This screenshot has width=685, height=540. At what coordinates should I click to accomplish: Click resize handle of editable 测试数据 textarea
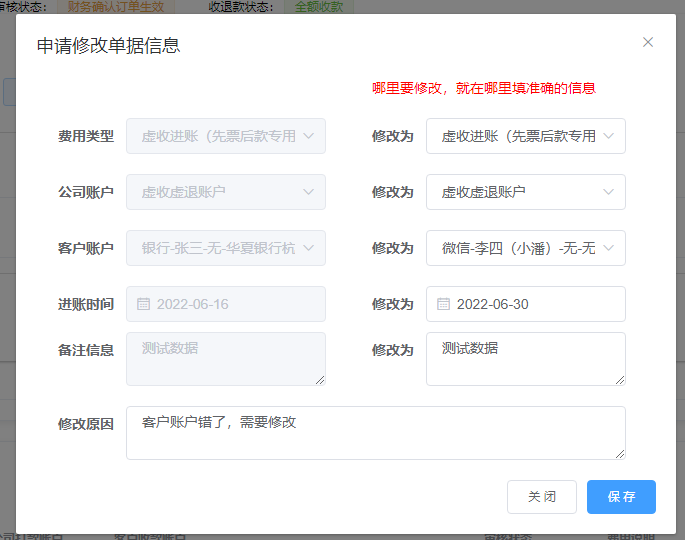(620, 380)
